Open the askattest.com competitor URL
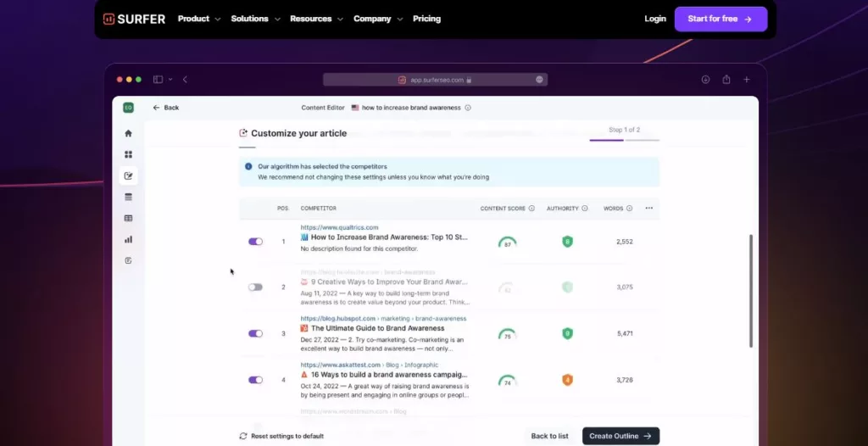This screenshot has width=868, height=446. (x=370, y=365)
